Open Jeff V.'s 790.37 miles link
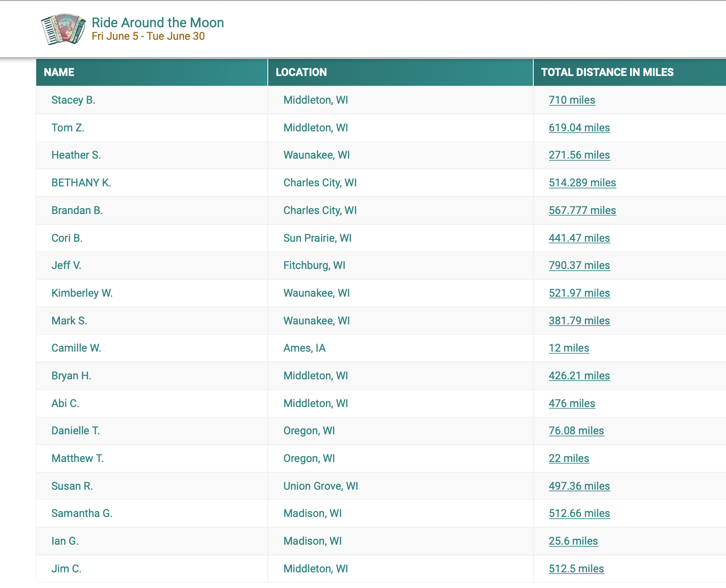Image resolution: width=726 pixels, height=588 pixels. pos(579,265)
